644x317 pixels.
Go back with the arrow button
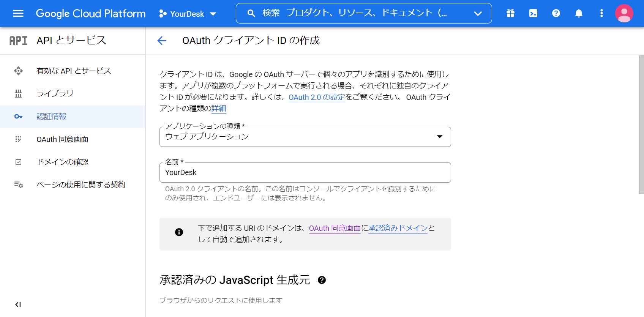coord(162,41)
